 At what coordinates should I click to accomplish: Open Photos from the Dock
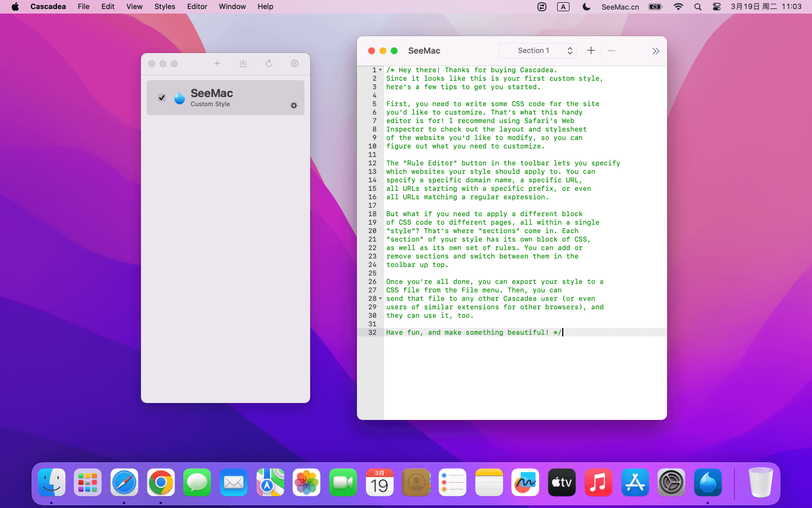306,483
